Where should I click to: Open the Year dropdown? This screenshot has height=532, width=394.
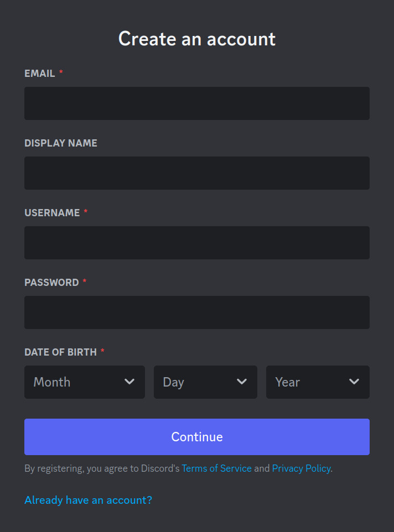click(318, 382)
